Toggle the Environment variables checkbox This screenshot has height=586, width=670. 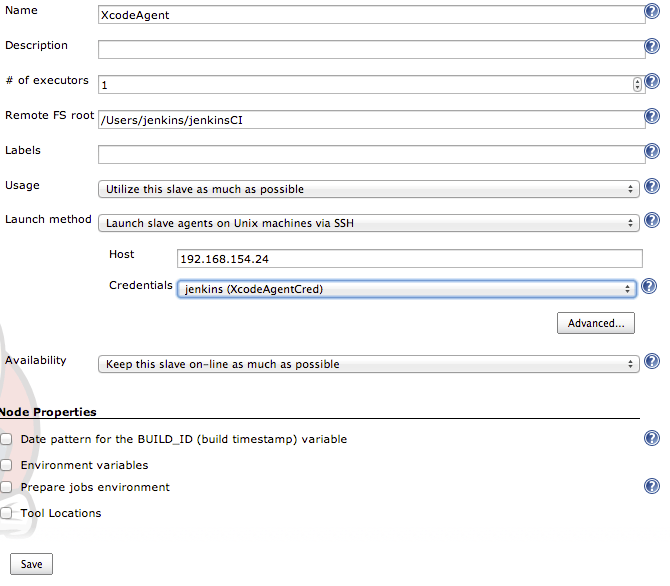(x=7, y=465)
